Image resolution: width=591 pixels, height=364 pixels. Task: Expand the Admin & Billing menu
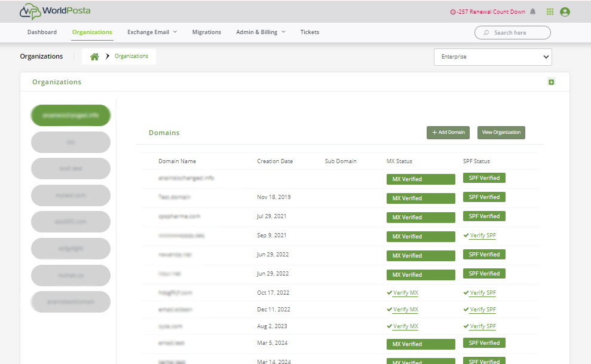(261, 32)
